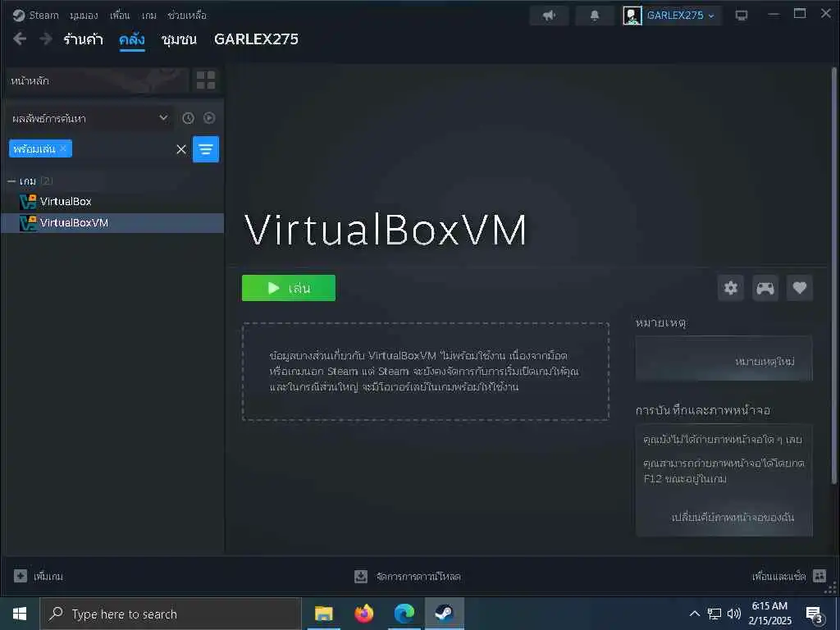
Task: Open the GARLEX275 profile tab
Action: click(256, 39)
